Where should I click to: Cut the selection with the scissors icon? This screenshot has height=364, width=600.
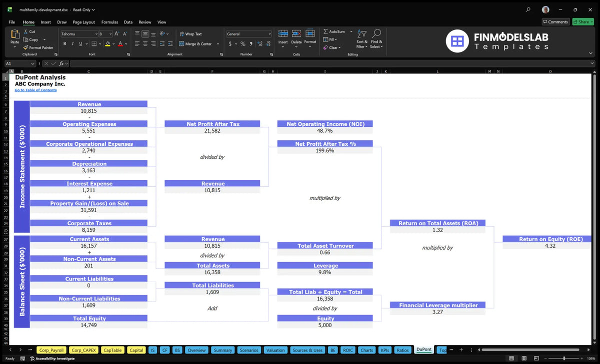coord(26,31)
